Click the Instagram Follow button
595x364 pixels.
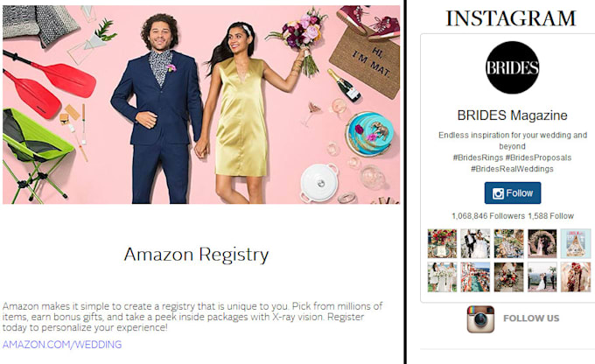point(513,193)
